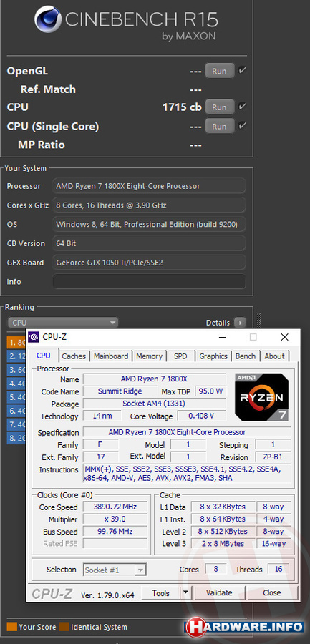This screenshot has height=644, width=310.
Task: Click the Details arrow button
Action: point(240,323)
